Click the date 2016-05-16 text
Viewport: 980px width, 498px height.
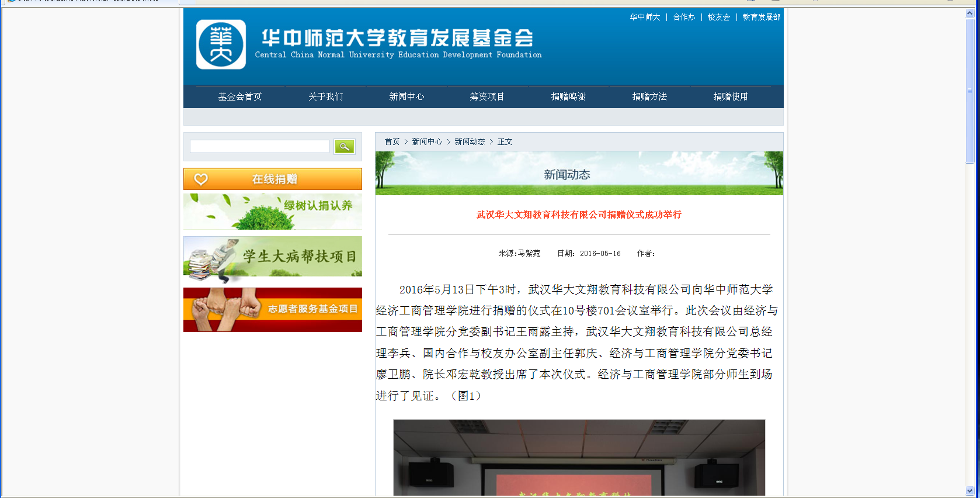click(x=600, y=254)
